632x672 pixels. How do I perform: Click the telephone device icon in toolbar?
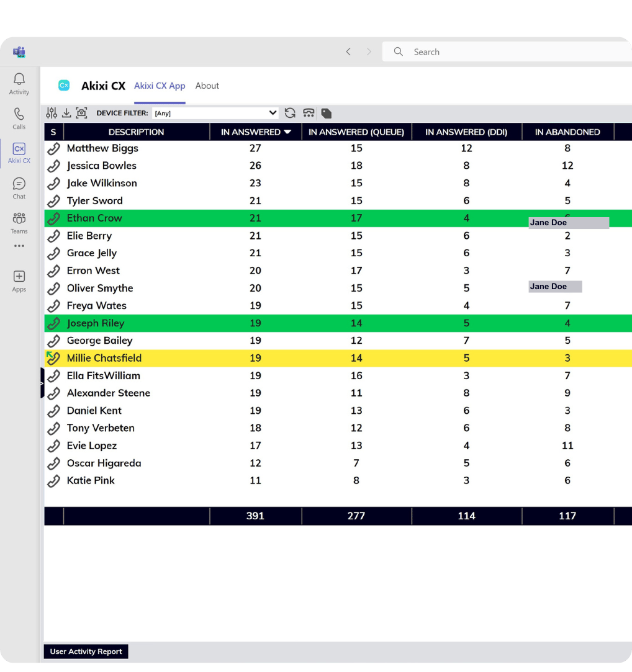[309, 113]
